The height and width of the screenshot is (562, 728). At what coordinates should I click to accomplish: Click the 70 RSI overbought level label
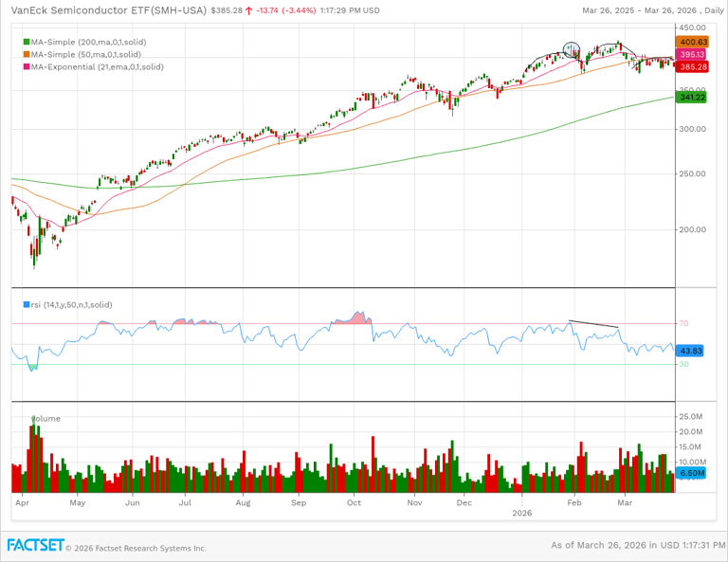[683, 323]
